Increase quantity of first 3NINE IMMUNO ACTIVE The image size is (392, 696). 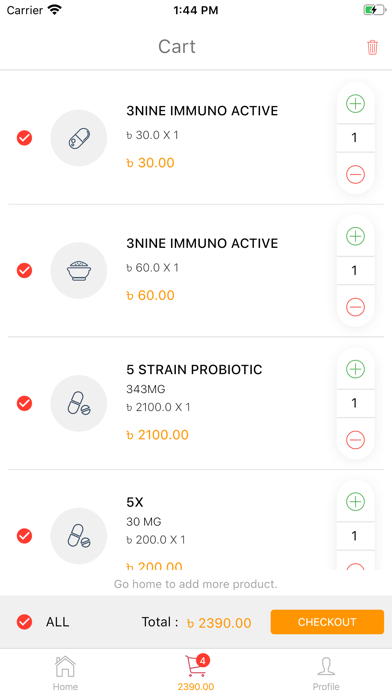[x=355, y=103]
